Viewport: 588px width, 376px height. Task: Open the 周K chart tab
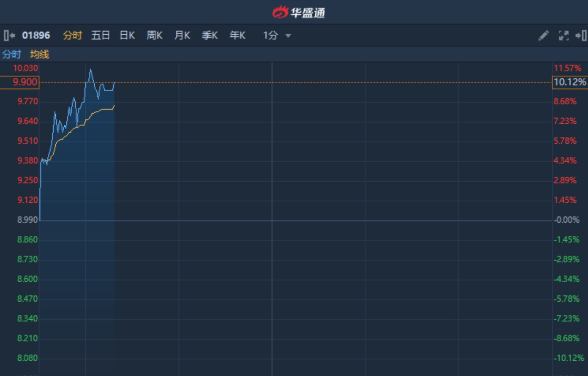[154, 36]
